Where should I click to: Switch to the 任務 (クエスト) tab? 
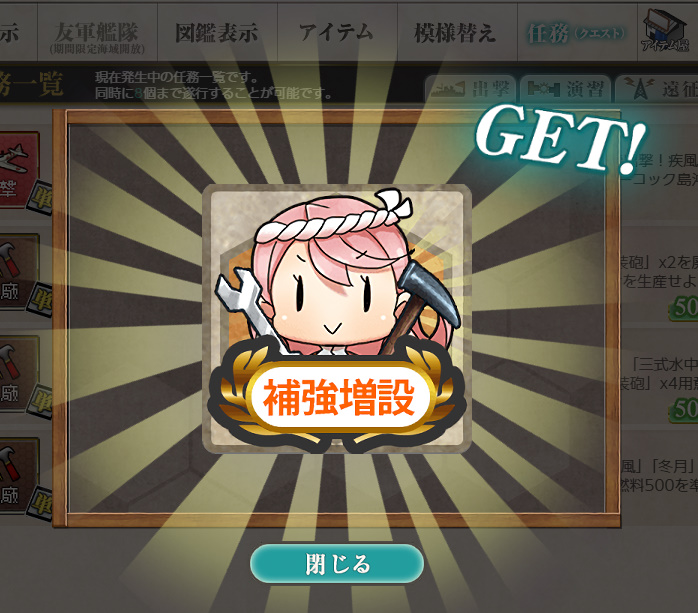tap(577, 32)
